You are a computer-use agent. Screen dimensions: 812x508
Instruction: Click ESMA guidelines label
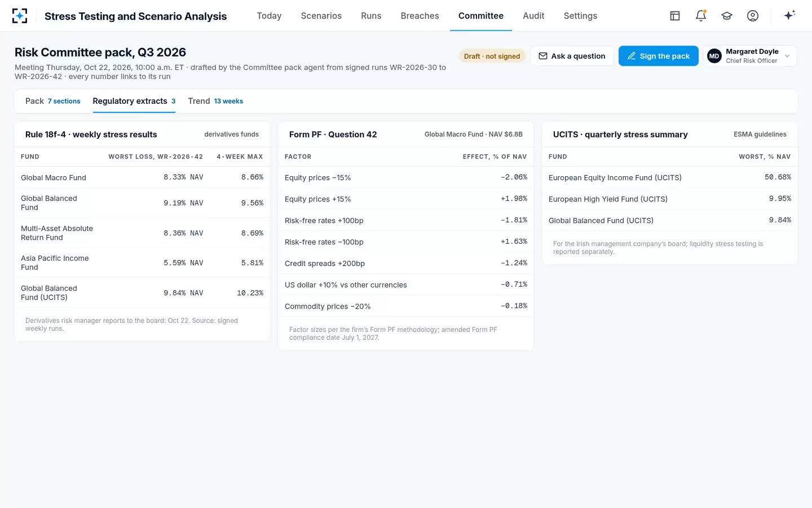(x=760, y=134)
